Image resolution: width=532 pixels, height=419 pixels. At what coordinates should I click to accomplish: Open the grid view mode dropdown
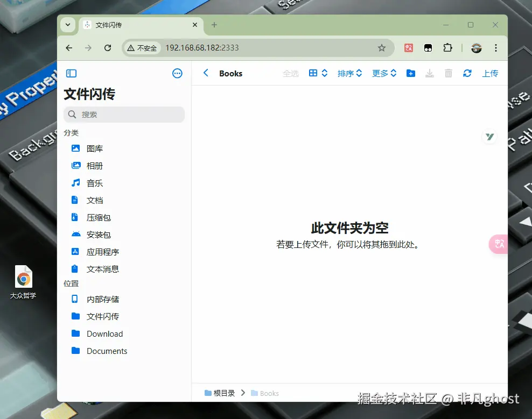[x=318, y=73]
